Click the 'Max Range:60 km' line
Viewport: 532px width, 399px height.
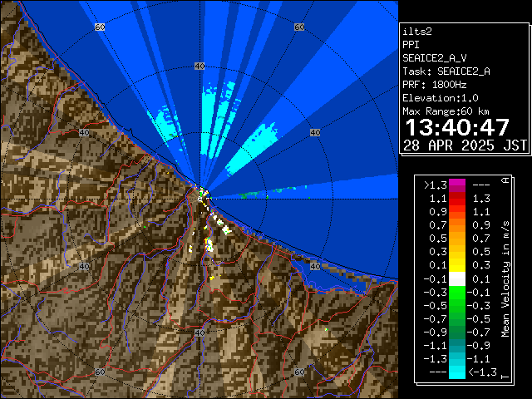446,111
